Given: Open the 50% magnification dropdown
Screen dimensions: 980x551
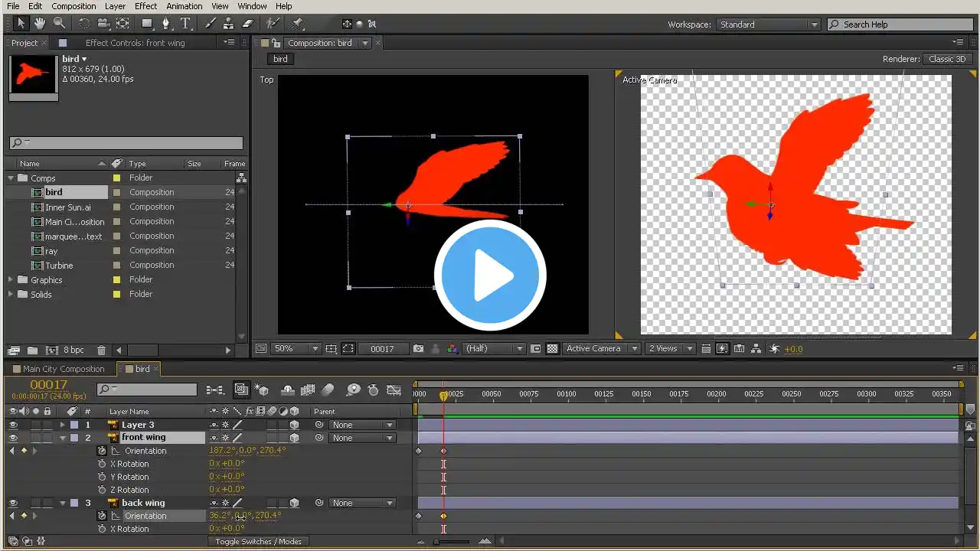Looking at the screenshot, I should tap(297, 348).
